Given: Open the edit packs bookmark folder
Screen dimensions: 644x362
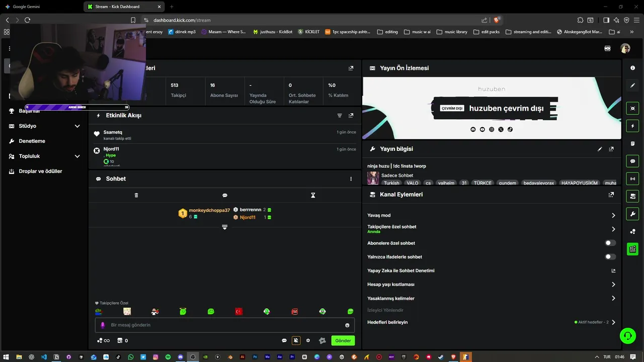Looking at the screenshot, I should tap(486, 32).
